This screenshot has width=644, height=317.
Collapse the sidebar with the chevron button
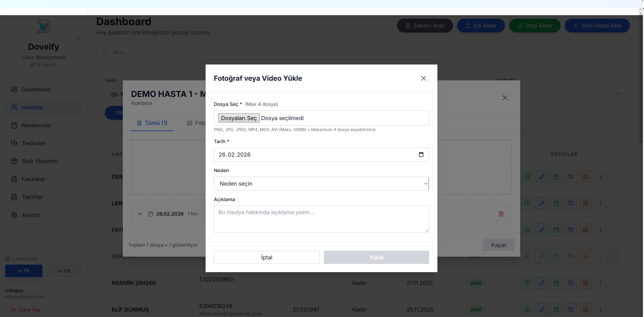(79, 39)
